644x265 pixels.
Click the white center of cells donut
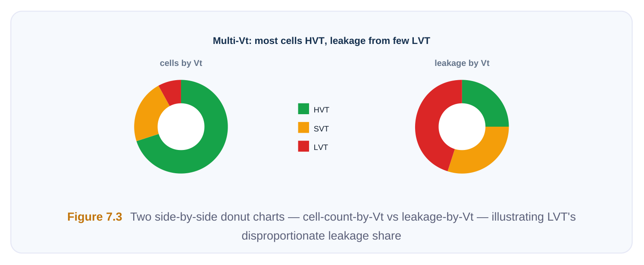181,127
